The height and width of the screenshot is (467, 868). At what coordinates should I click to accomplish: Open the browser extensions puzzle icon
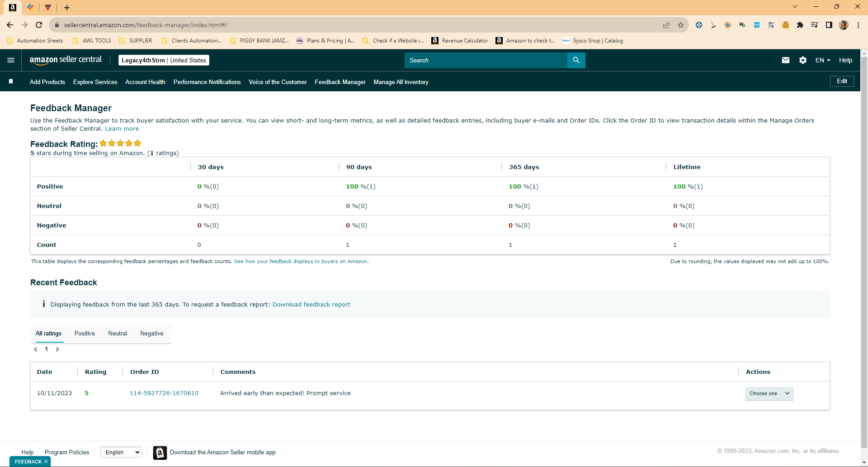pyautogui.click(x=800, y=25)
